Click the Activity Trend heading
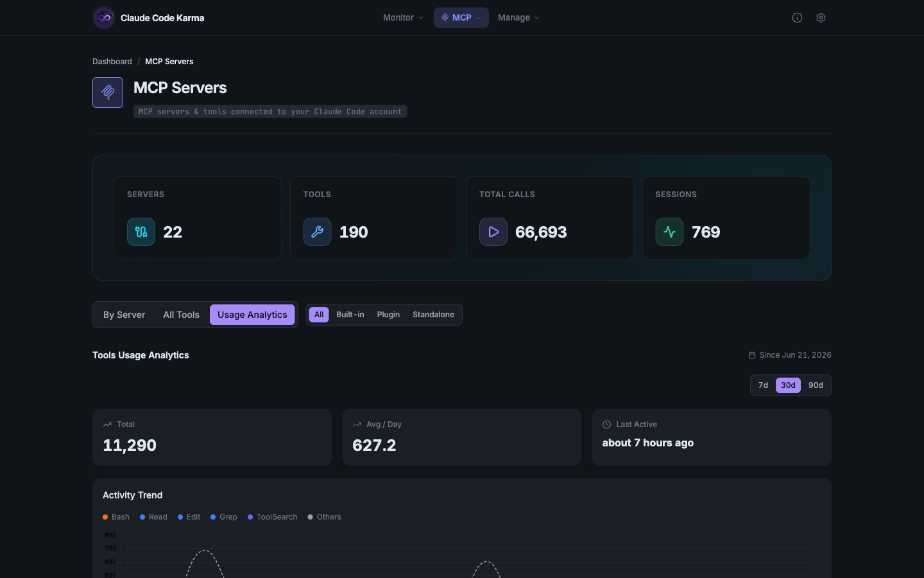 pos(133,495)
